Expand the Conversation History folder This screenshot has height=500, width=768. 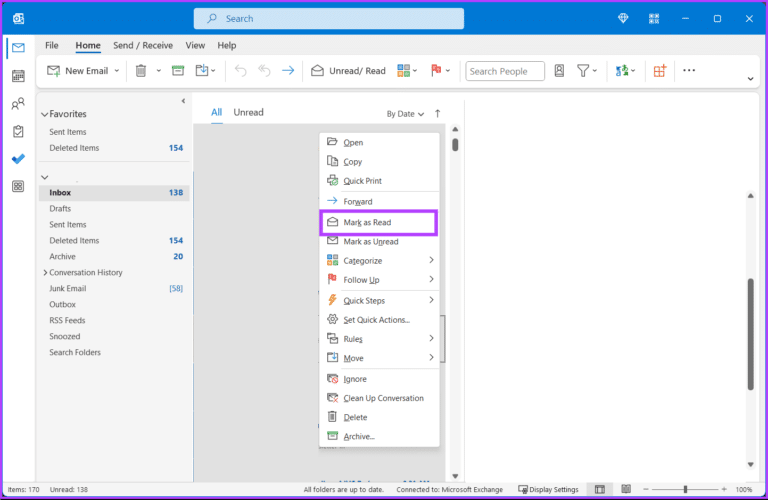tap(45, 273)
